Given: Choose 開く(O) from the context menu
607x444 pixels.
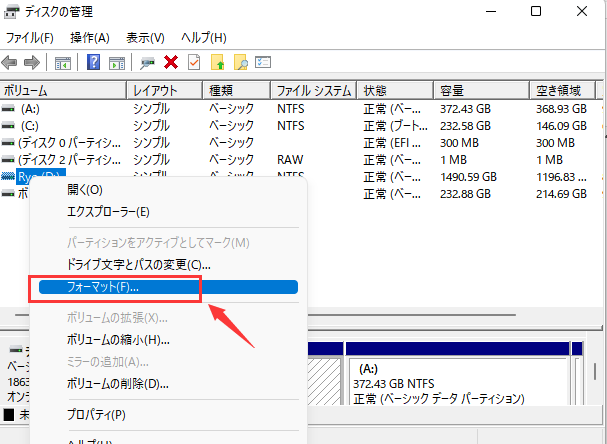Looking at the screenshot, I should point(85,190).
